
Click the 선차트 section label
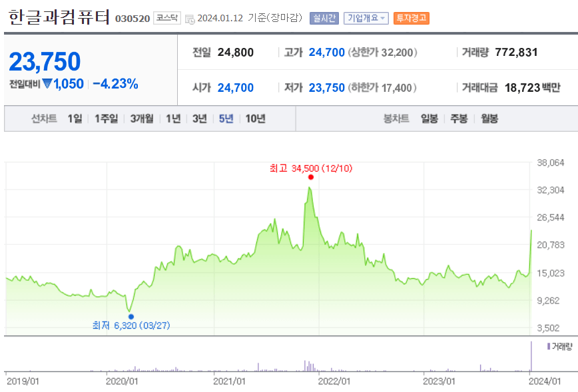click(x=44, y=118)
